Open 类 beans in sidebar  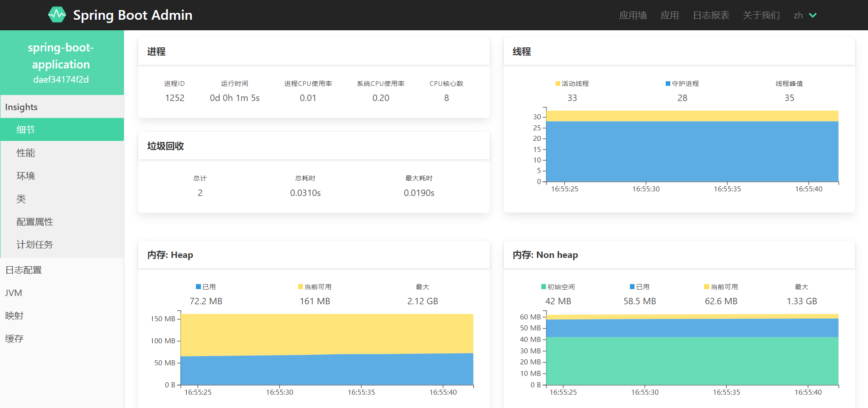click(62, 199)
